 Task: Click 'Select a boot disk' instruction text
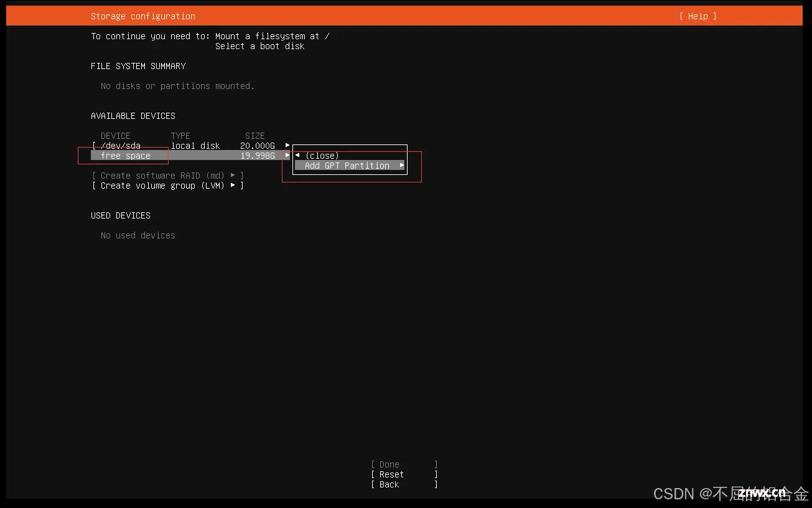[x=260, y=46]
